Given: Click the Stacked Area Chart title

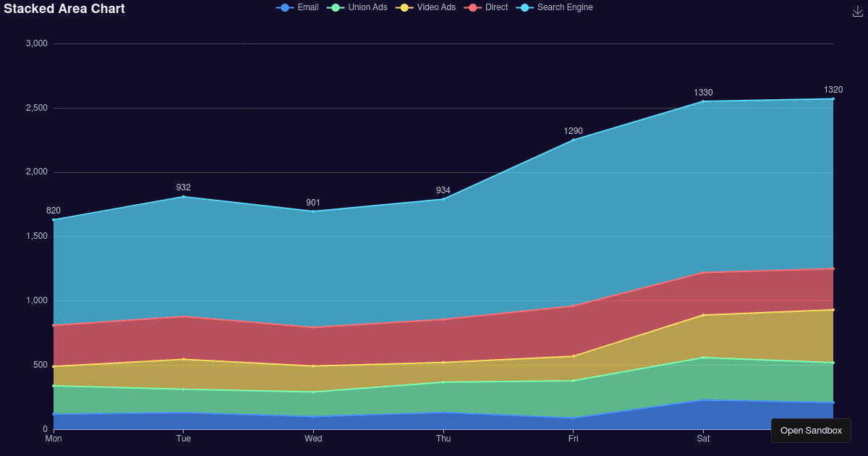Looking at the screenshot, I should pos(64,9).
